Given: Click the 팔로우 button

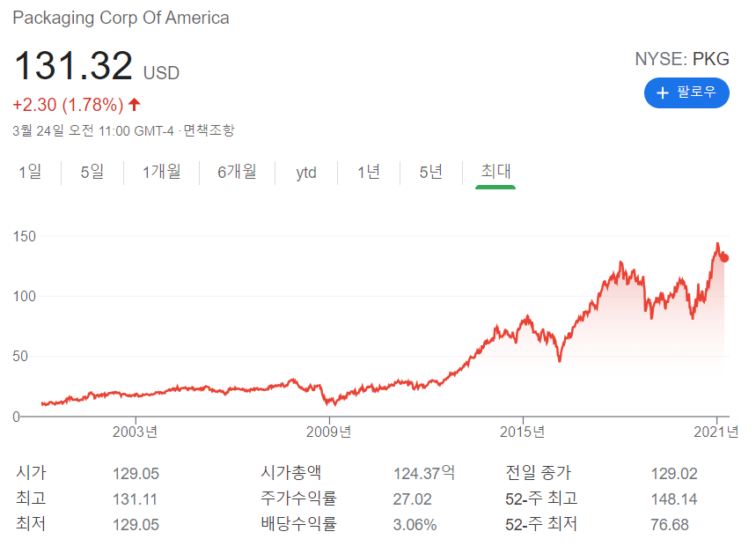Looking at the screenshot, I should tap(686, 92).
